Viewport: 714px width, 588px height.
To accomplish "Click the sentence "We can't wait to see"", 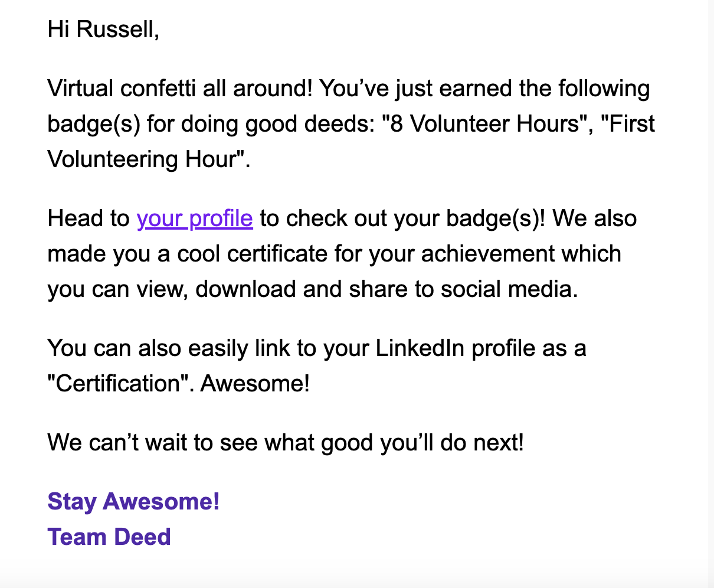I will [153, 442].
